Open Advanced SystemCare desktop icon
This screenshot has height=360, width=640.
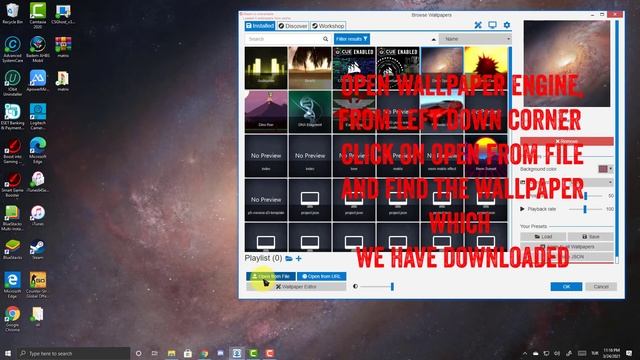point(12,49)
